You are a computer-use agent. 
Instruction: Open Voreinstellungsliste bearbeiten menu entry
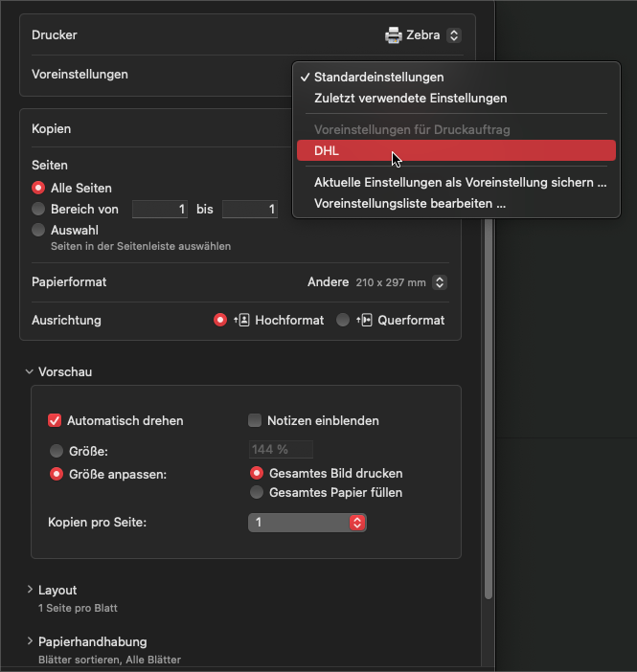coord(410,203)
